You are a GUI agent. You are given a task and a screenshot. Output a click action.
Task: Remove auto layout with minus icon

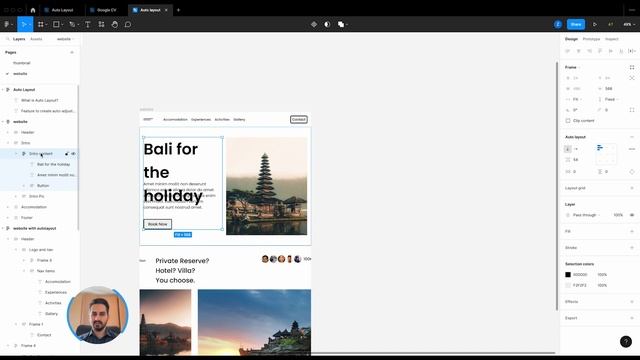632,137
